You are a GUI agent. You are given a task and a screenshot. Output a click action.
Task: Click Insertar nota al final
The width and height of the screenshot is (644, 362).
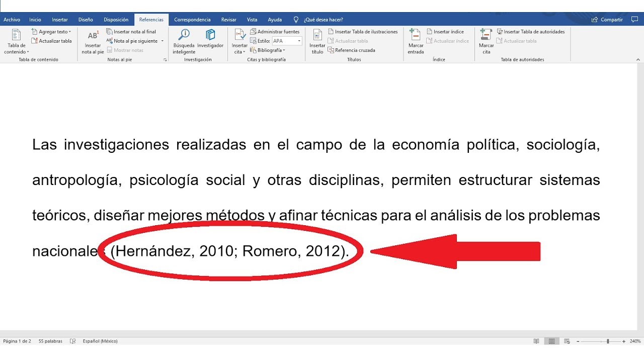click(x=133, y=31)
